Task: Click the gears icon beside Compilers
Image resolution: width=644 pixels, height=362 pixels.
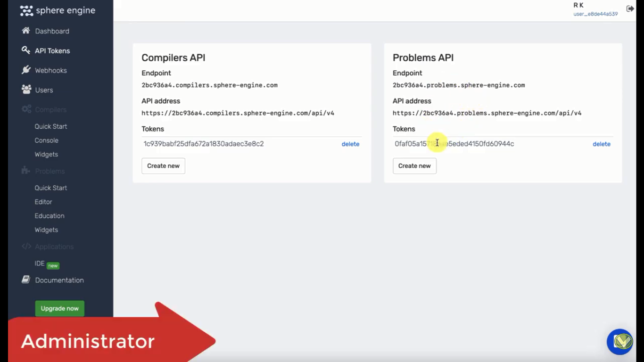Action: [x=26, y=109]
